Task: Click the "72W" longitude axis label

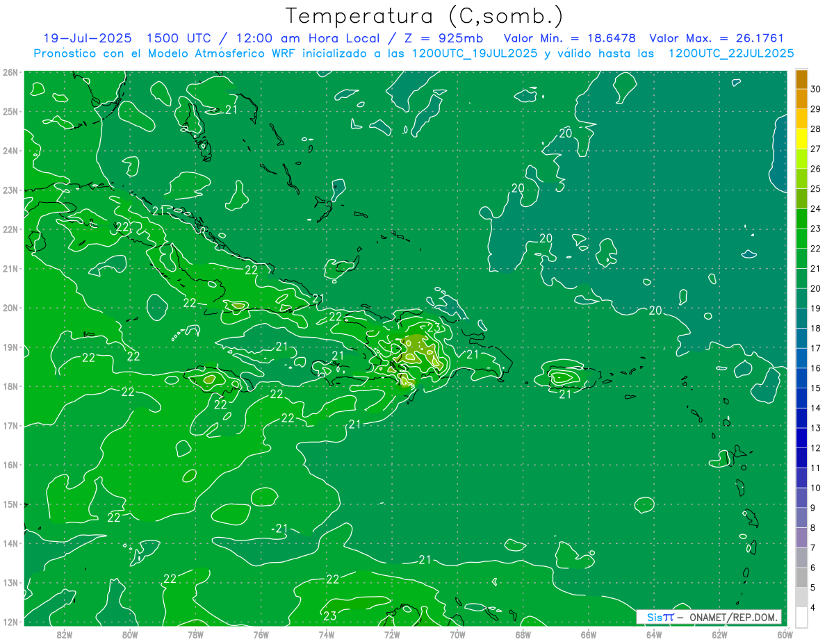Action: coord(392,634)
